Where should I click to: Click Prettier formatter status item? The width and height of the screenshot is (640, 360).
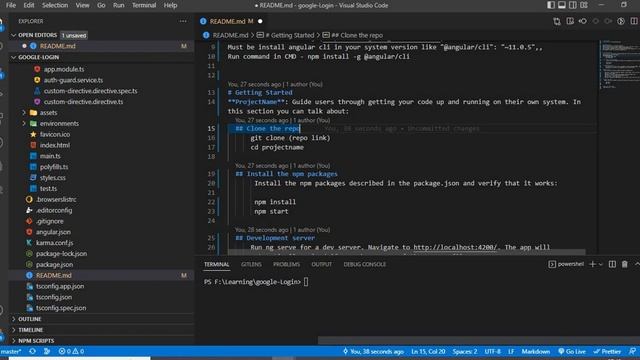coord(607,351)
